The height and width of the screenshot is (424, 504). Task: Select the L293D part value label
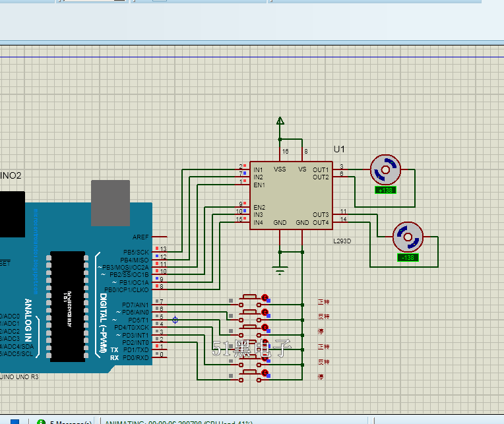(342, 241)
